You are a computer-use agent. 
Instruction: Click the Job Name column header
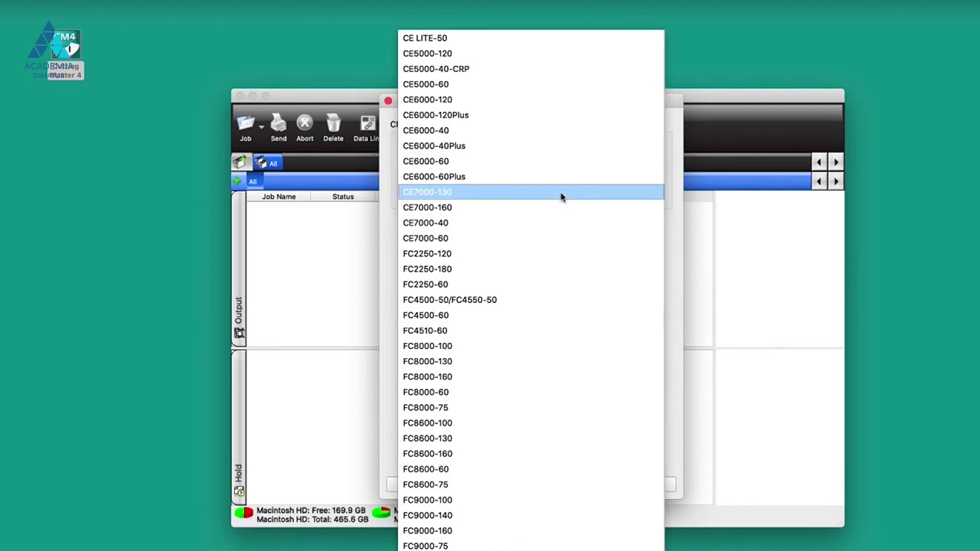click(279, 197)
